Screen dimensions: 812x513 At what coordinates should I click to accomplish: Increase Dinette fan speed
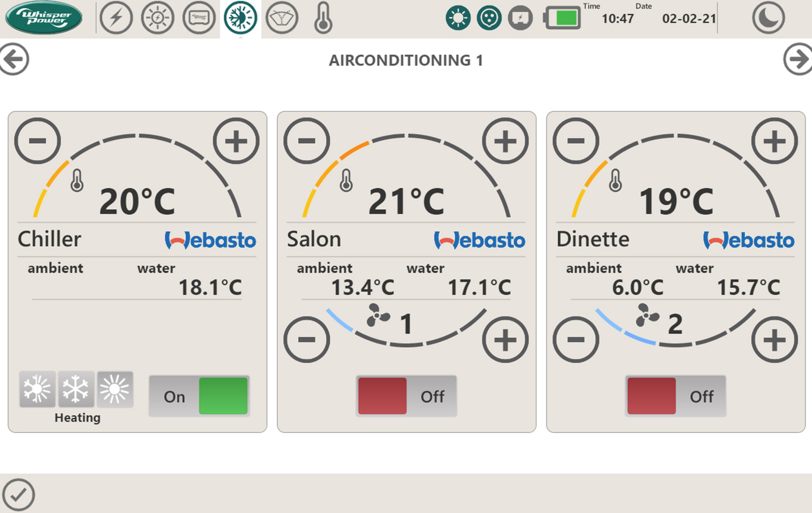tap(774, 340)
